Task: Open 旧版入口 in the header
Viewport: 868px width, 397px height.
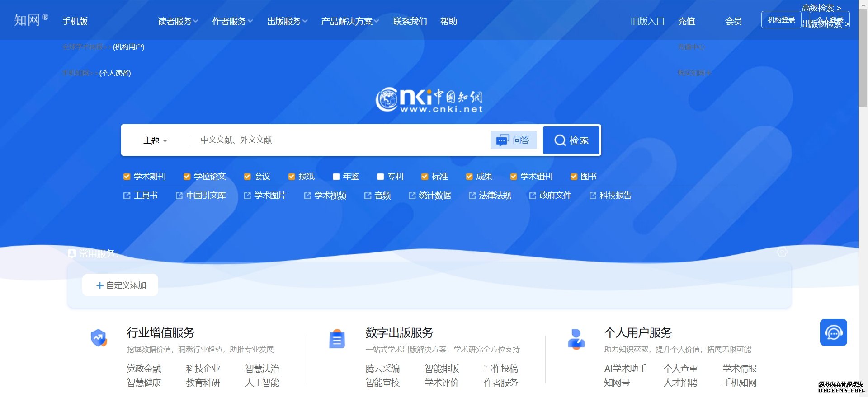Action: tap(647, 21)
